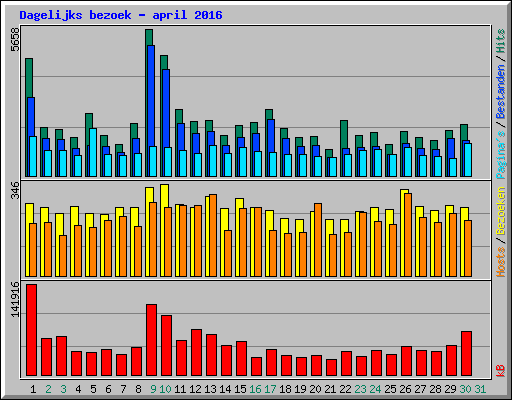Click day label '2' on the x-axis
The height and width of the screenshot is (400, 512).
[48, 389]
